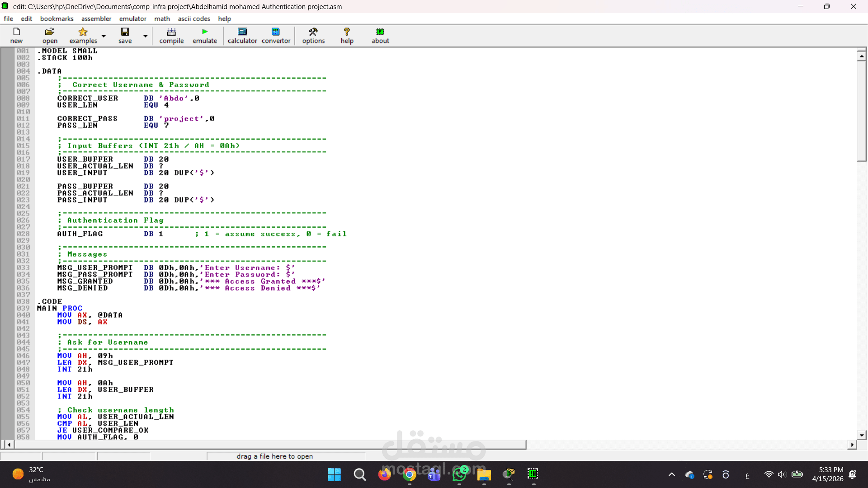Click the about chip icon

pos(380,32)
